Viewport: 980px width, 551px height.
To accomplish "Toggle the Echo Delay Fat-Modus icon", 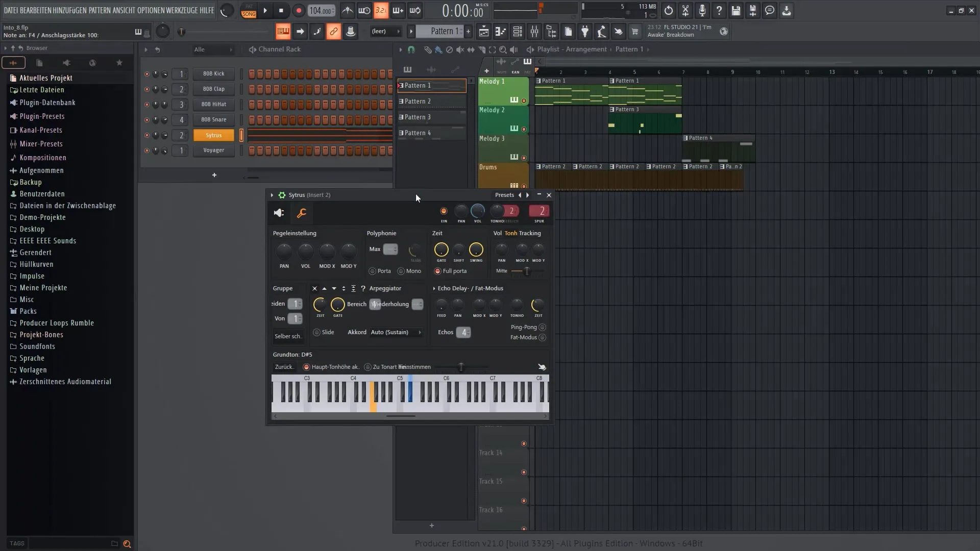I will [x=543, y=337].
